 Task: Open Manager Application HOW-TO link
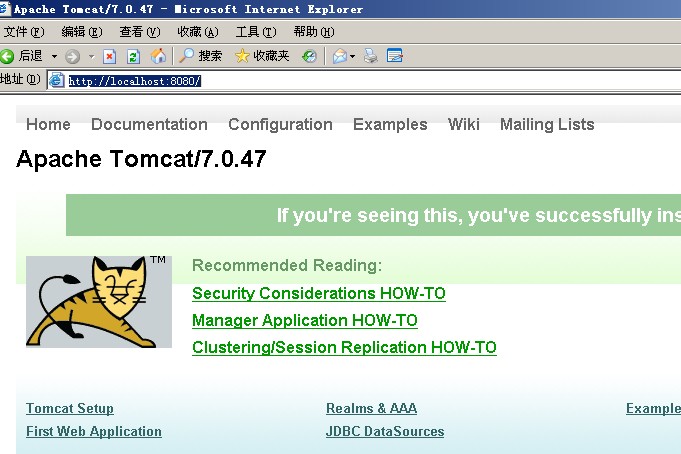[x=305, y=321]
